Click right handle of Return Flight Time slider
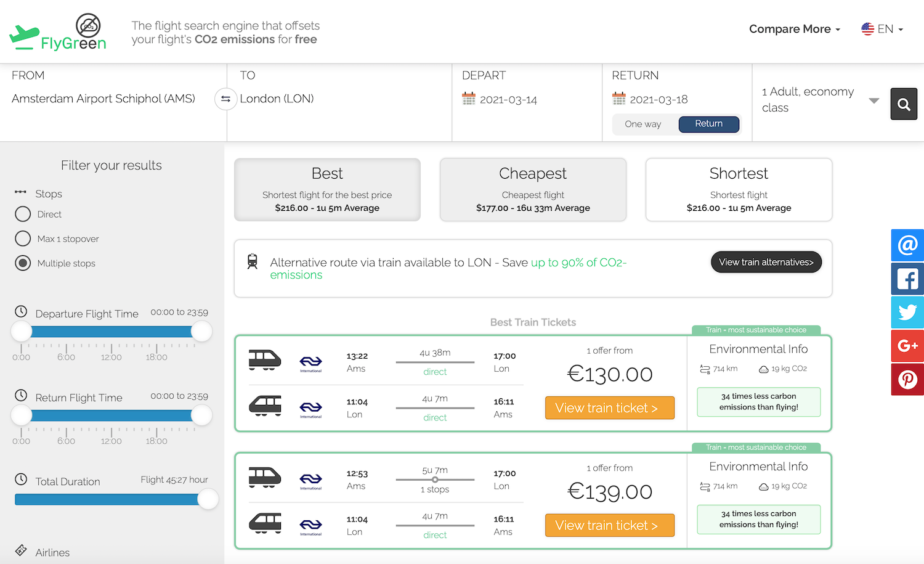The height and width of the screenshot is (564, 924). [x=201, y=415]
